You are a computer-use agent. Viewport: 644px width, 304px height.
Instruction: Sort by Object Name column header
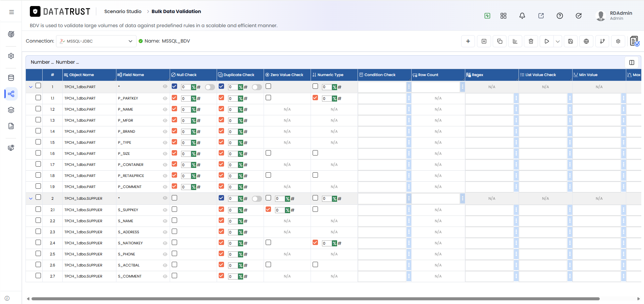pyautogui.click(x=89, y=75)
